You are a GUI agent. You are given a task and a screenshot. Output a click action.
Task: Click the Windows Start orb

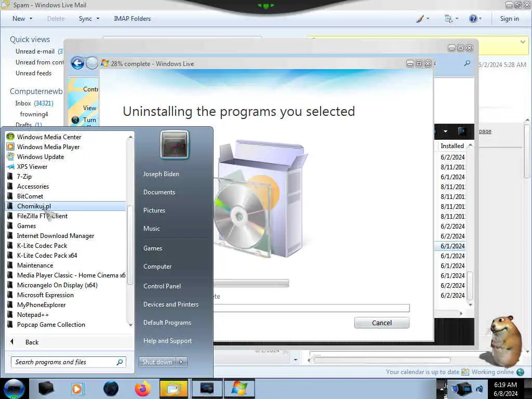(x=14, y=389)
